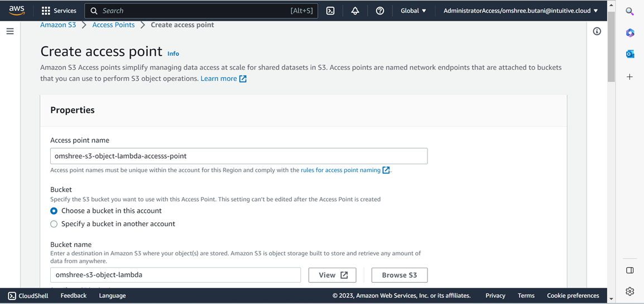The height and width of the screenshot is (304, 644).
Task: Click the Access point name field
Action: tap(239, 156)
